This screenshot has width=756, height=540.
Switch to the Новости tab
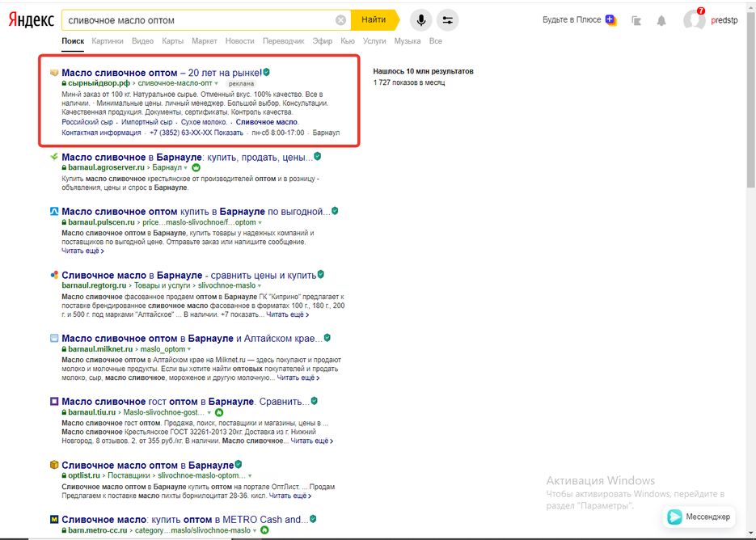(x=239, y=41)
